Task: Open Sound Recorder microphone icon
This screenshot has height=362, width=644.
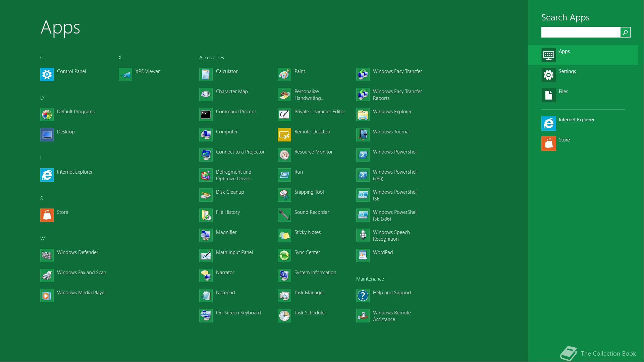Action: click(x=284, y=215)
